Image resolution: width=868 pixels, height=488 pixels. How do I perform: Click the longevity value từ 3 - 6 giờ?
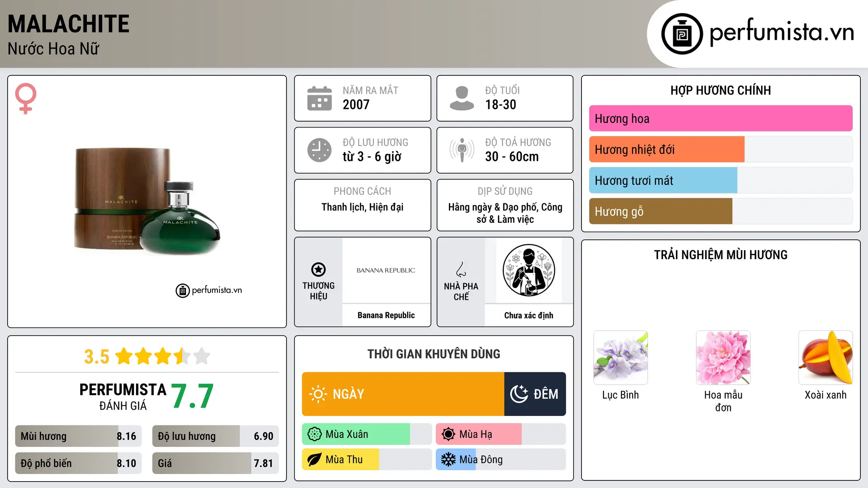coord(372,157)
